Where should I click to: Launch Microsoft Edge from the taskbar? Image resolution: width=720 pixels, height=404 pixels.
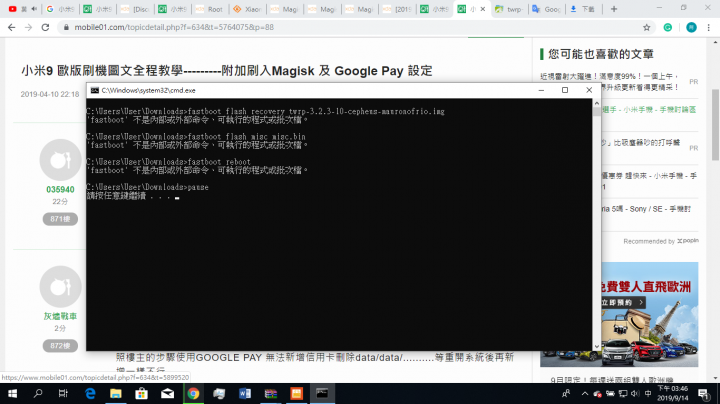click(x=90, y=393)
